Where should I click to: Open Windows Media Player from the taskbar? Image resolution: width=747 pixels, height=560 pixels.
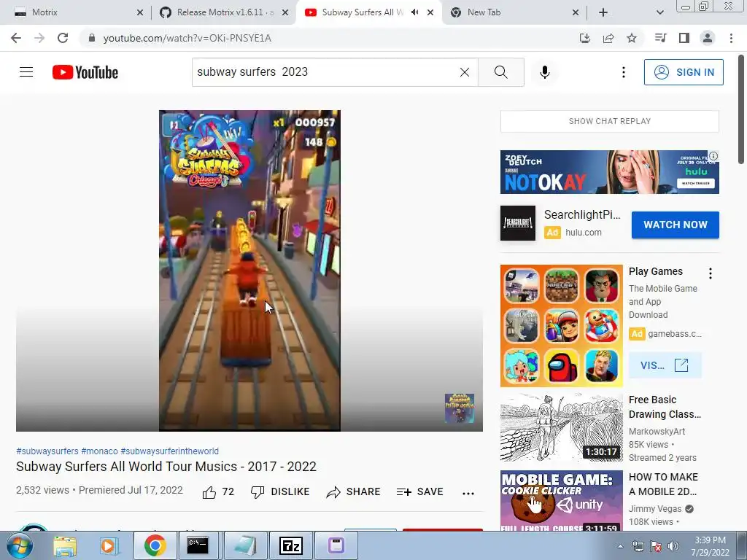coord(108,545)
